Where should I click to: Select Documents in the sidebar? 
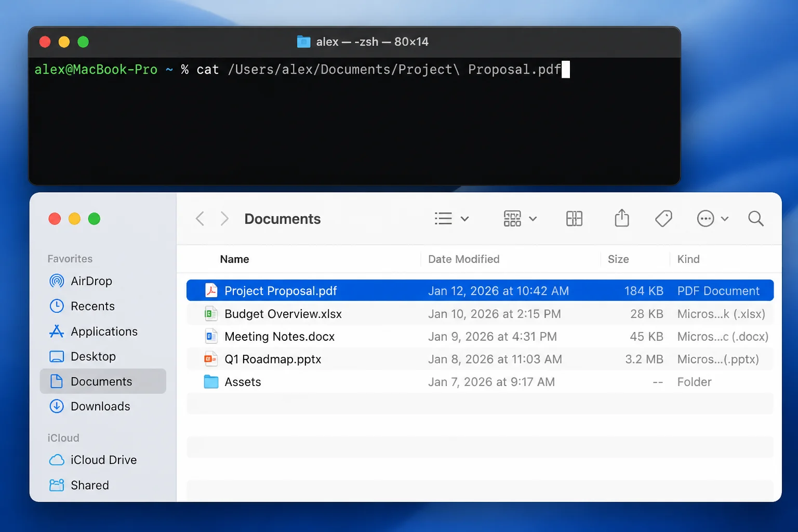point(103,381)
